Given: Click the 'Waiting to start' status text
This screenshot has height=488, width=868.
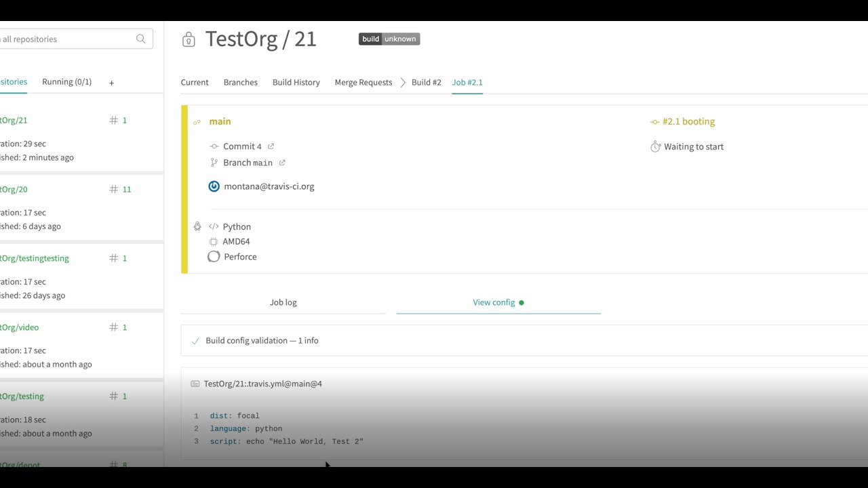Looking at the screenshot, I should tap(694, 146).
